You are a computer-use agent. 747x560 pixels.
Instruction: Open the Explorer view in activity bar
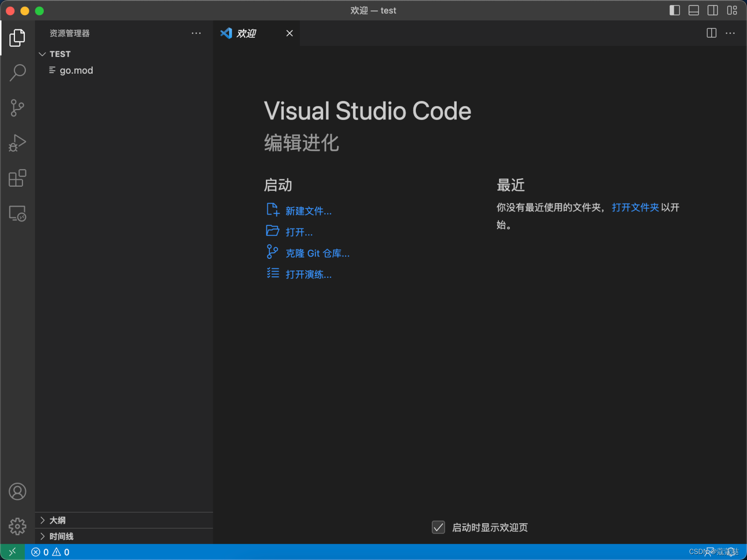[17, 38]
